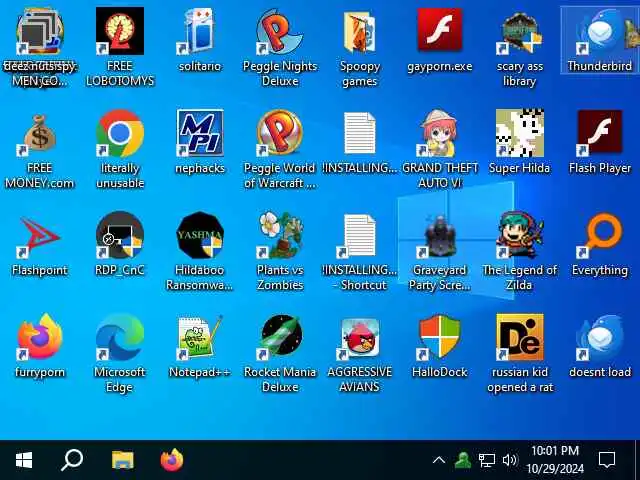The image size is (640, 480).
Task: Launch Firefox from the taskbar
Action: pos(172,460)
